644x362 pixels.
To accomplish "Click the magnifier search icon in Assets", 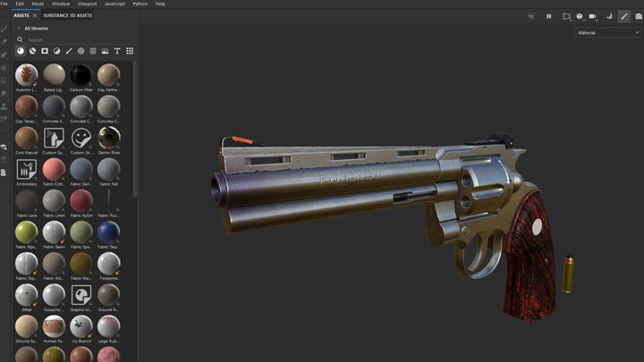I will [x=20, y=39].
